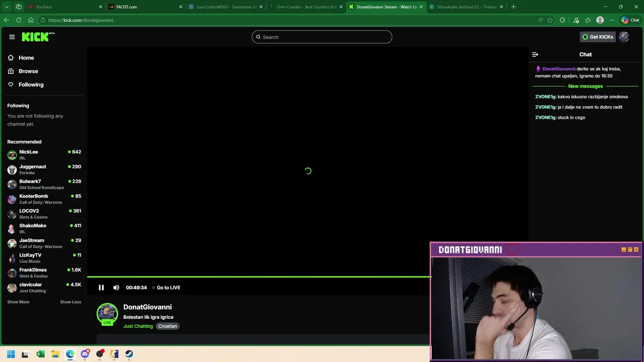Open user avatar menu on Kick
The height and width of the screenshot is (362, 644).
[x=624, y=37]
